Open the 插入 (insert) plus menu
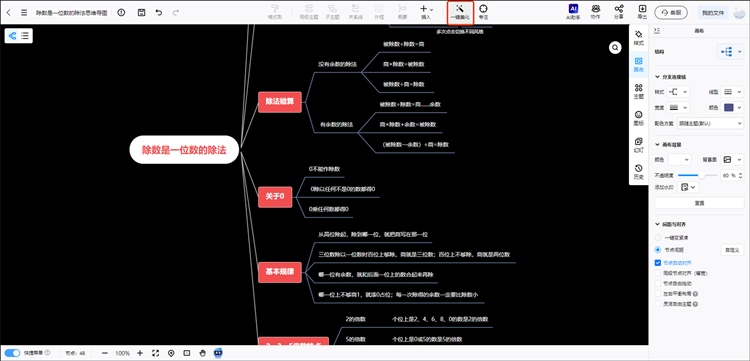This screenshot has width=750, height=361. pyautogui.click(x=426, y=12)
